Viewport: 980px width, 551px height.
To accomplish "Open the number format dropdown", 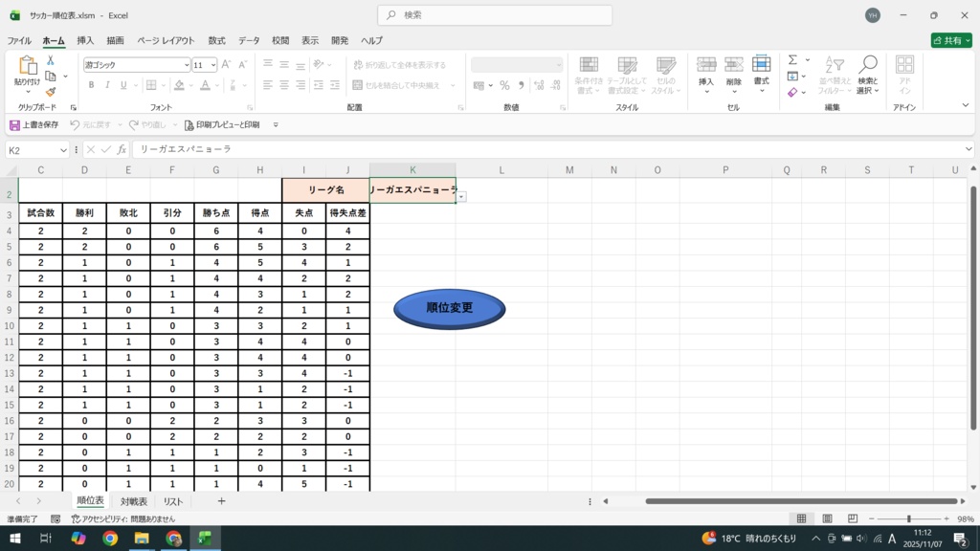I will (558, 65).
